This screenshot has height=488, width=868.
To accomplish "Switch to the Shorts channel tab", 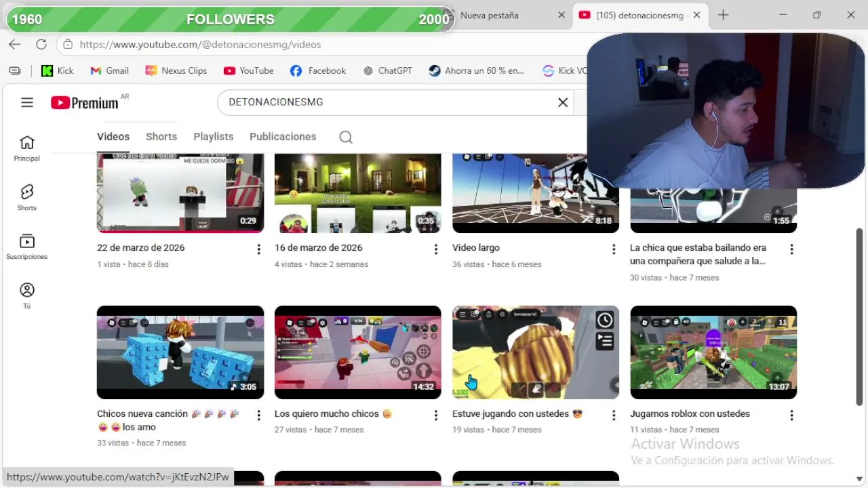I will point(161,137).
